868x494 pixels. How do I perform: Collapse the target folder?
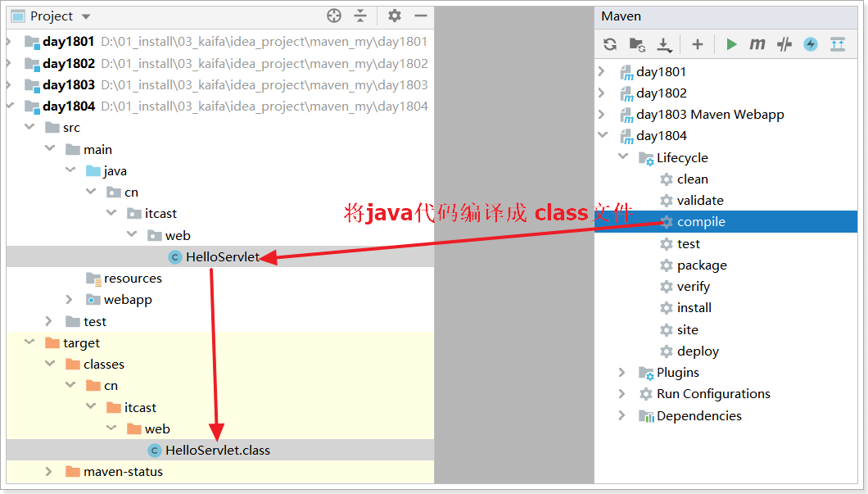tap(29, 342)
